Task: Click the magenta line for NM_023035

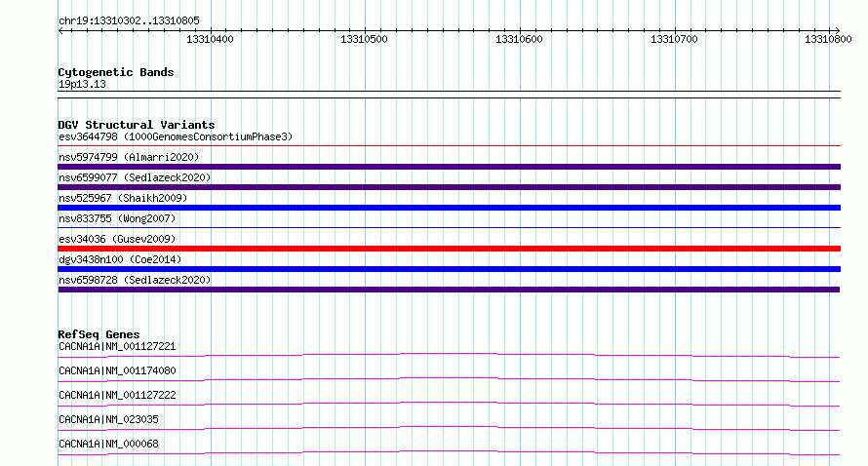Action: [449, 428]
